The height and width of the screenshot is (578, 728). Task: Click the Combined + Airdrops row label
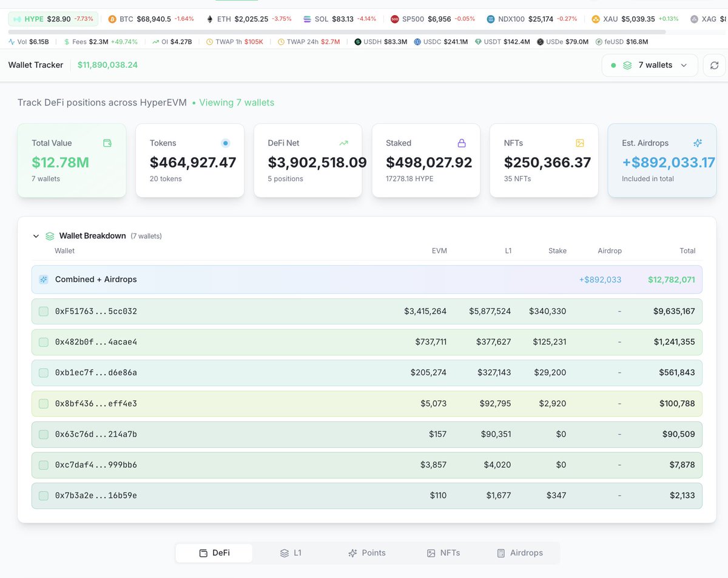click(x=96, y=280)
